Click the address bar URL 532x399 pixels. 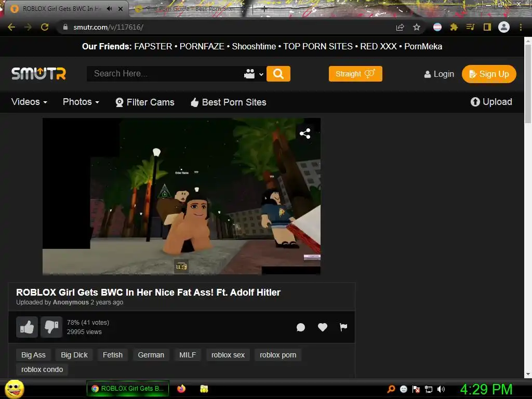click(108, 27)
